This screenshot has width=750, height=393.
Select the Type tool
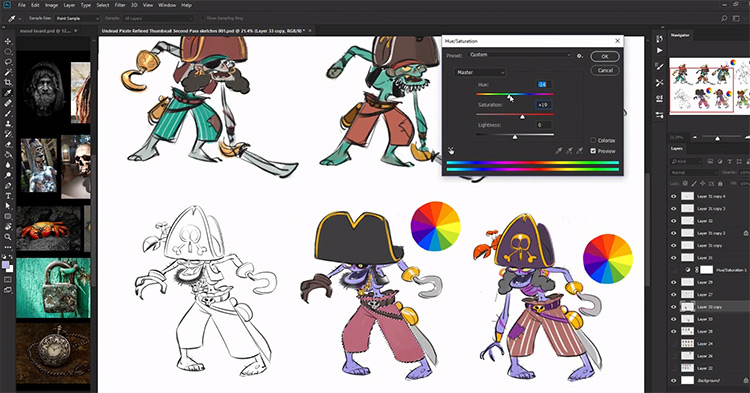tap(8, 196)
